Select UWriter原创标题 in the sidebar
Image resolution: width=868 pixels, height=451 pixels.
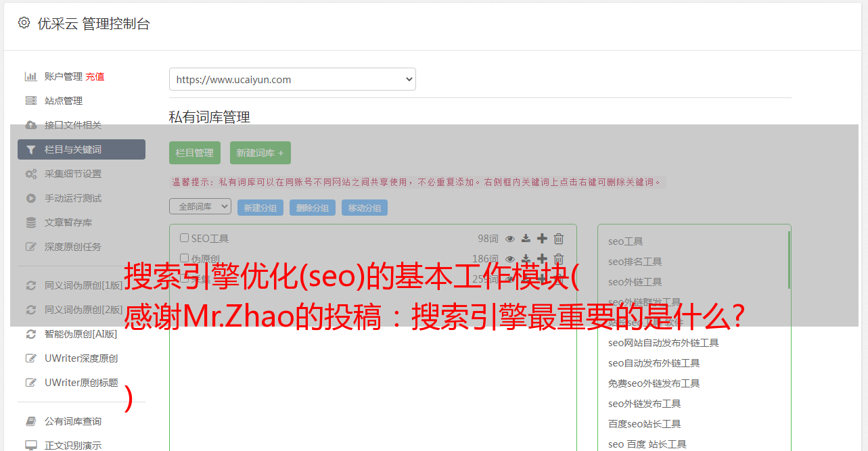point(81,383)
